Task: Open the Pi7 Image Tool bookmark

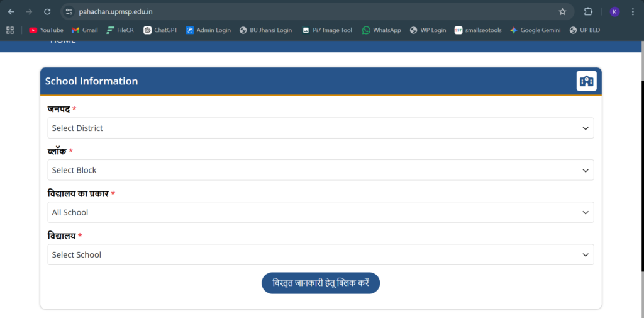Action: (327, 30)
